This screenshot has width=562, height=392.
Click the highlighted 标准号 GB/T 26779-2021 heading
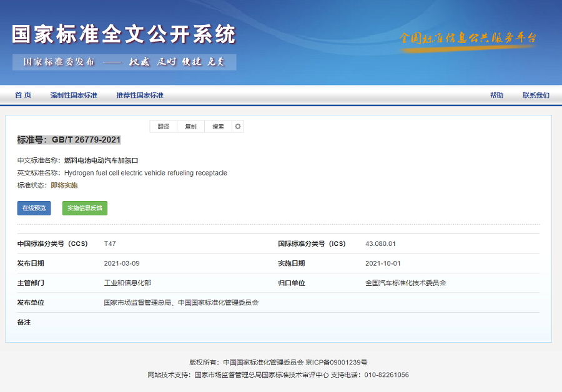pos(69,140)
